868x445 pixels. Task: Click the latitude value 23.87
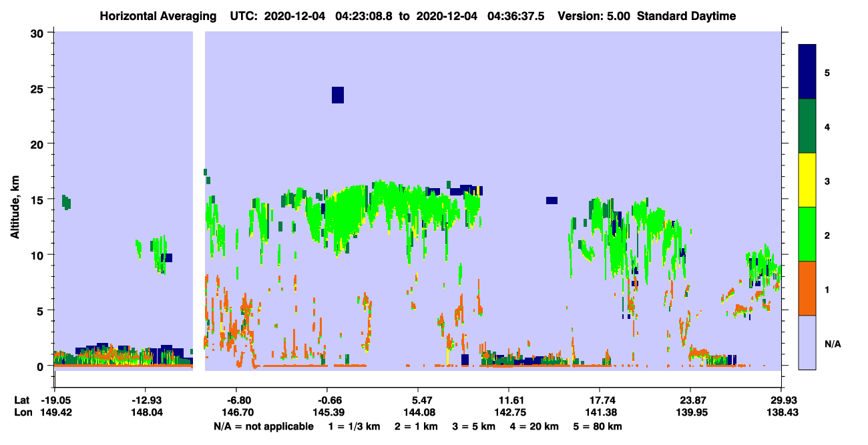(x=690, y=400)
